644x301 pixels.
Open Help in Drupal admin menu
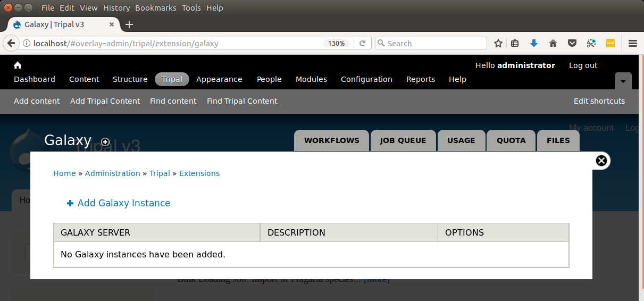coord(457,79)
